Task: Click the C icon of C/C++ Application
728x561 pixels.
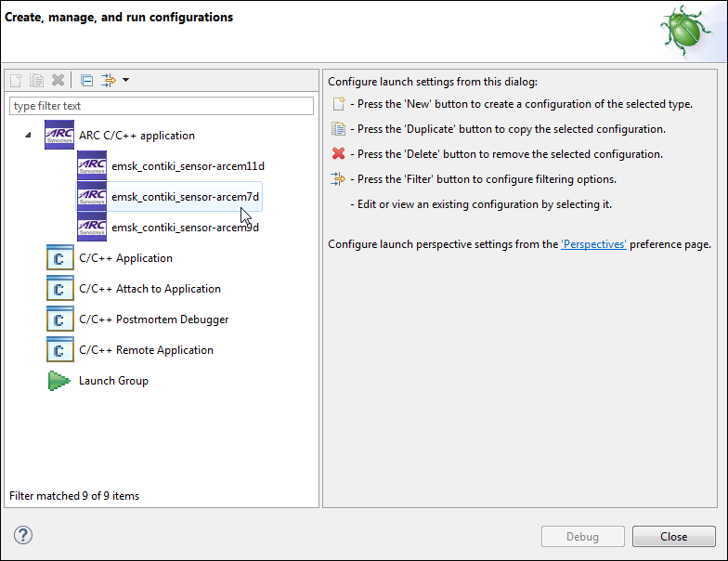Action: click(x=60, y=258)
